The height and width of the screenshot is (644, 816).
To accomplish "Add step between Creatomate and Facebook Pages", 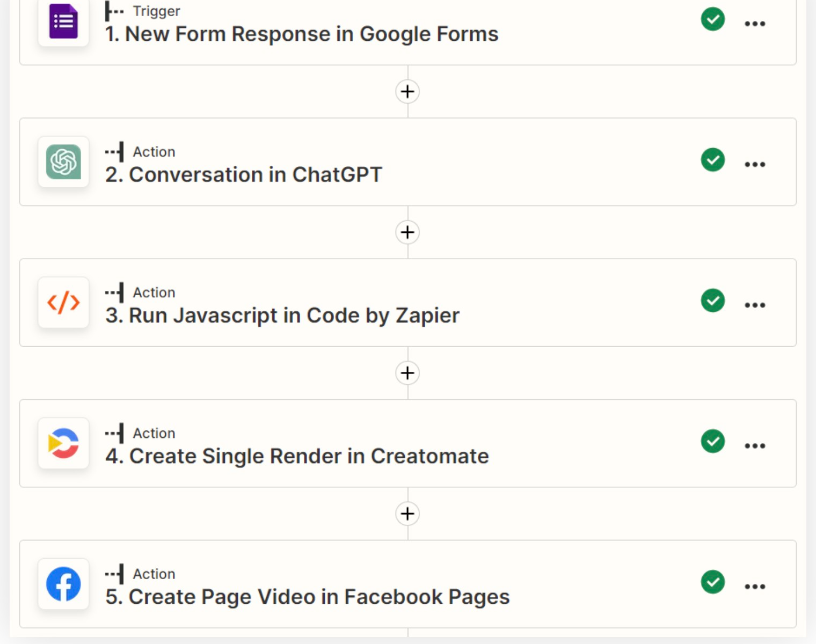I will (x=407, y=514).
